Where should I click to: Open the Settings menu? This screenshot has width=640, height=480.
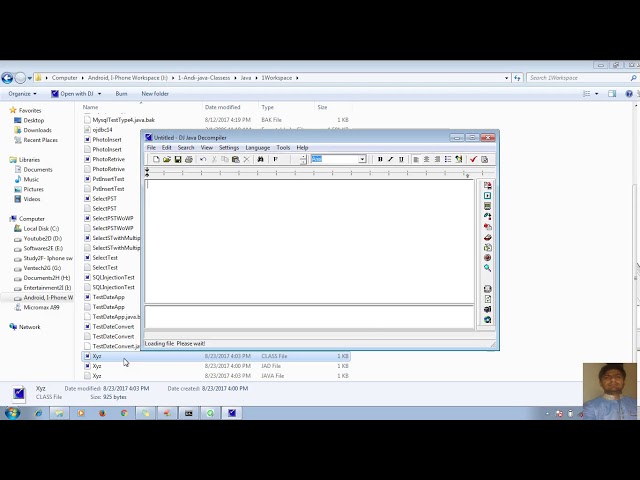(x=229, y=148)
